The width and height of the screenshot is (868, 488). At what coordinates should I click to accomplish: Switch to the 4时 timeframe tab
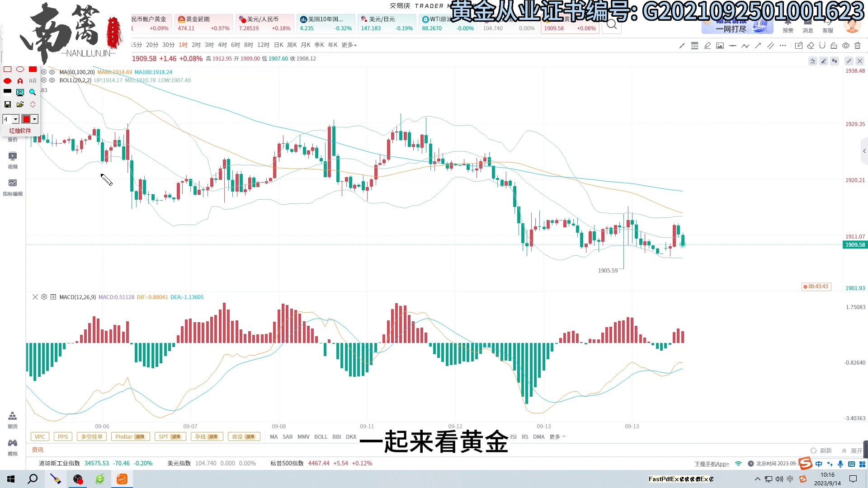tap(222, 45)
